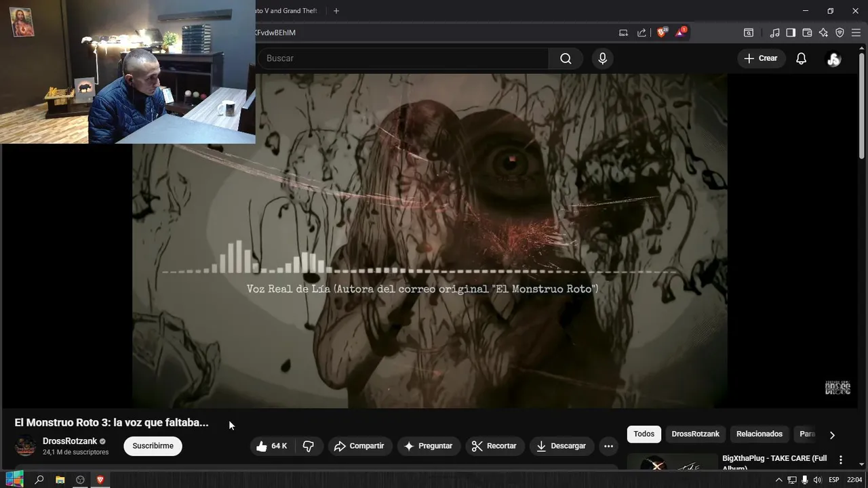Image resolution: width=868 pixels, height=488 pixels.
Task: Click video title El Monstruo Roto 3
Action: [111, 422]
